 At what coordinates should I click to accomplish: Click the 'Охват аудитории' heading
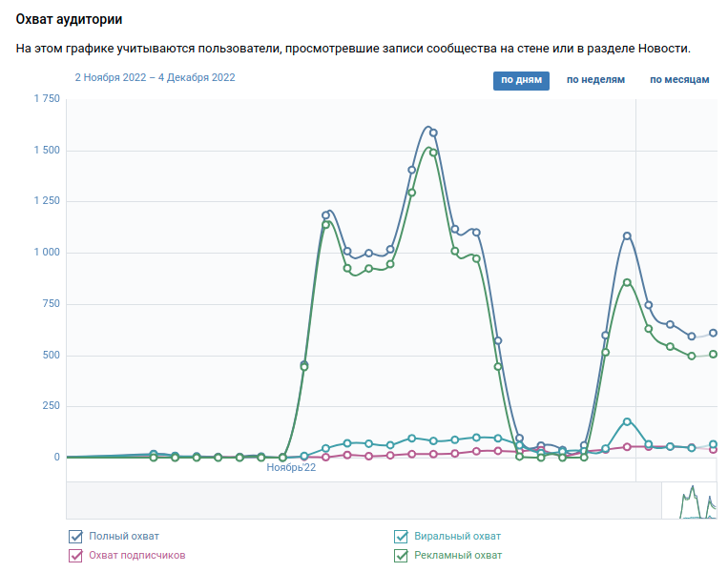(x=69, y=19)
